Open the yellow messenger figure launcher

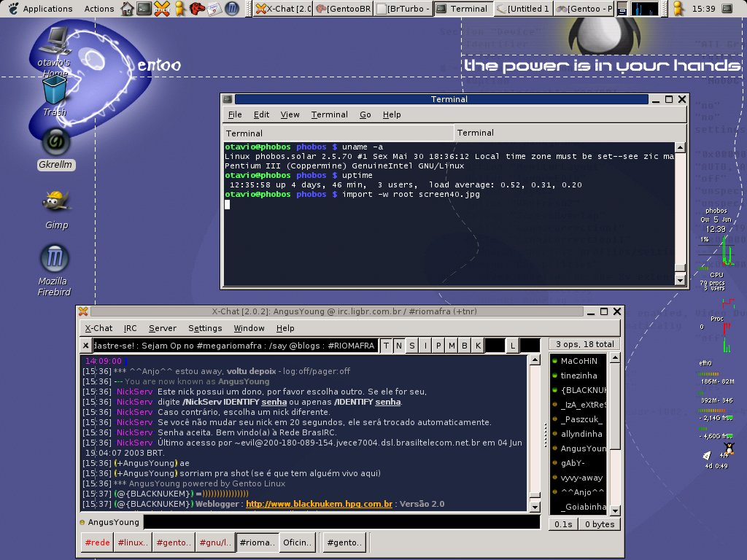click(179, 9)
